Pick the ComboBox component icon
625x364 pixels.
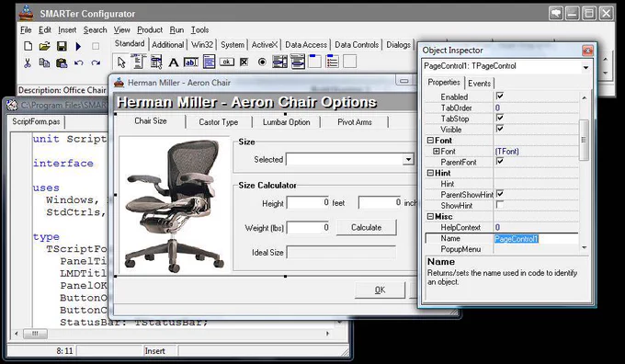pyautogui.click(x=298, y=62)
